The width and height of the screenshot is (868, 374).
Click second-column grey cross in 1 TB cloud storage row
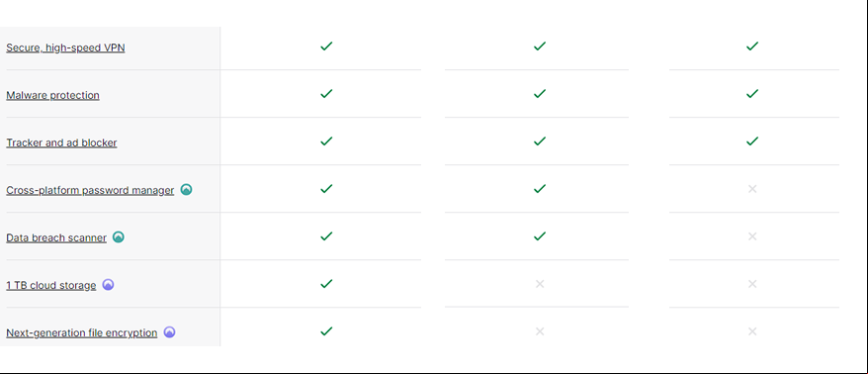tap(540, 284)
